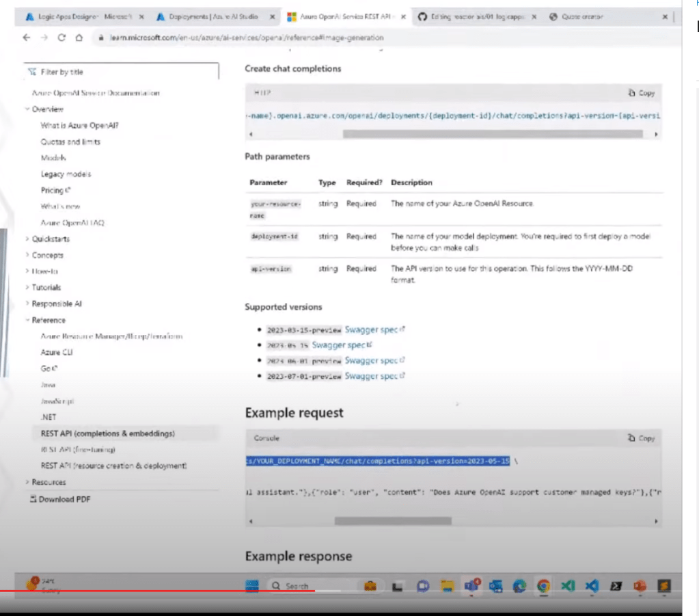Click the Console code block horizontal scrollbar
This screenshot has width=699, height=616.
tap(393, 521)
